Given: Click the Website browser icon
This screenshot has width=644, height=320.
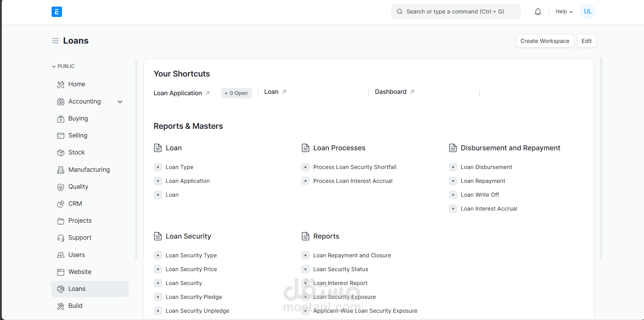Looking at the screenshot, I should click(x=61, y=272).
